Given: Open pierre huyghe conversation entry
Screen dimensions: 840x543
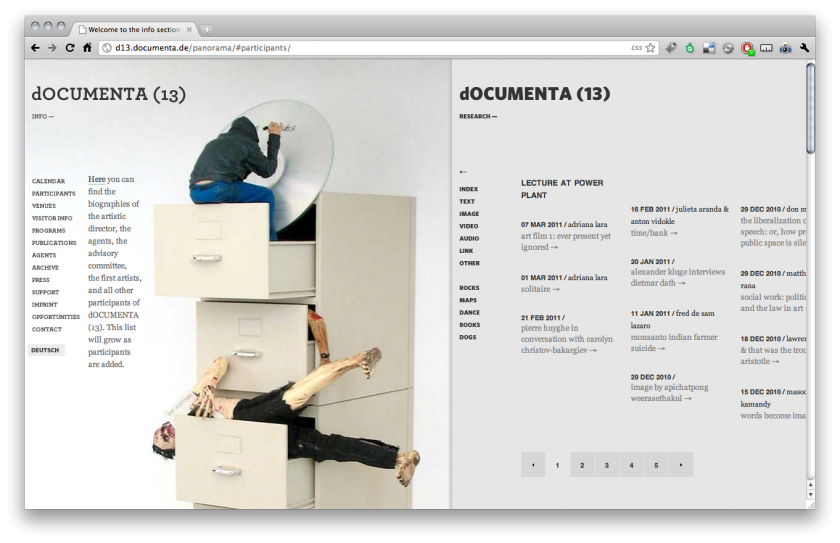Looking at the screenshot, I should point(567,339).
